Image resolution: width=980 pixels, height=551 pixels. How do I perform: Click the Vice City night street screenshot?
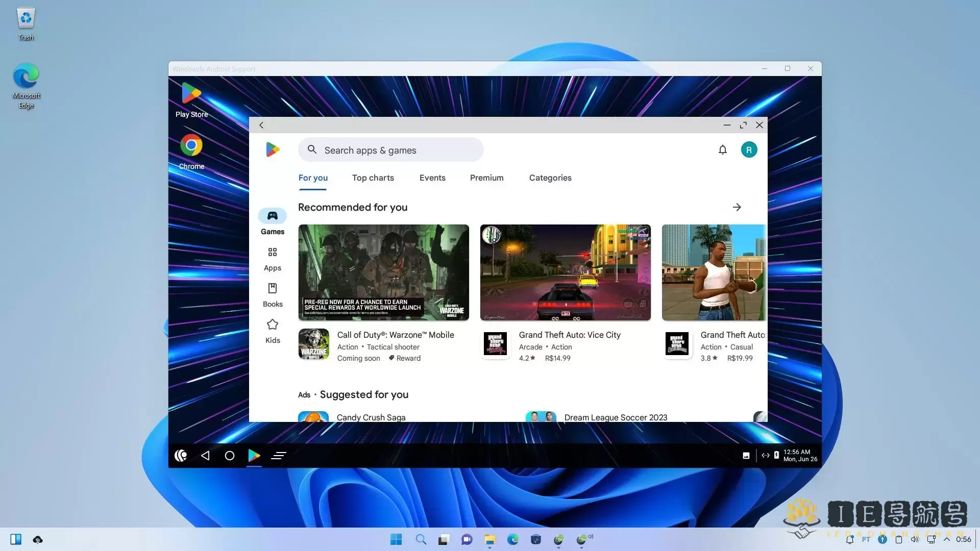[565, 272]
